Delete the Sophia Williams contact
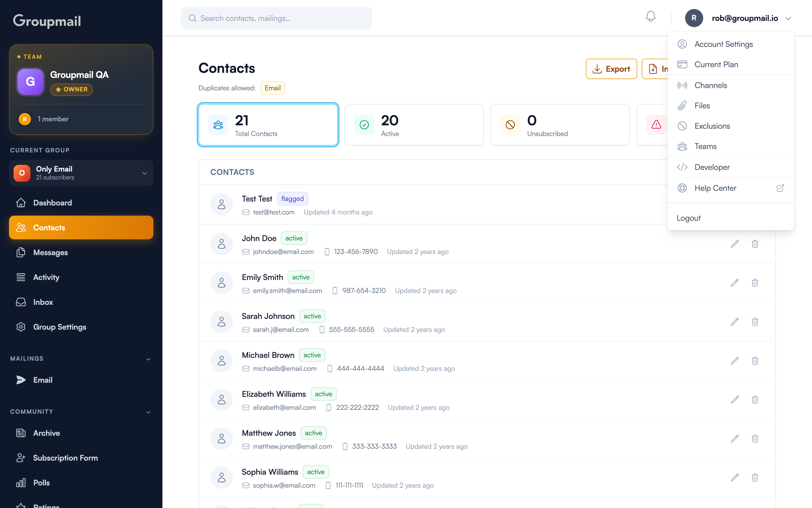 coord(754,478)
